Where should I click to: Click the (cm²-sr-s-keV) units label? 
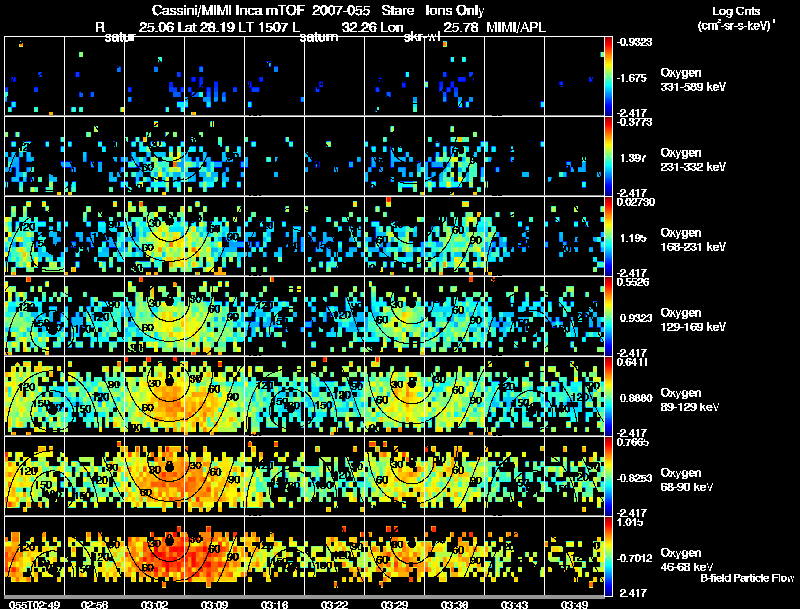[736, 25]
